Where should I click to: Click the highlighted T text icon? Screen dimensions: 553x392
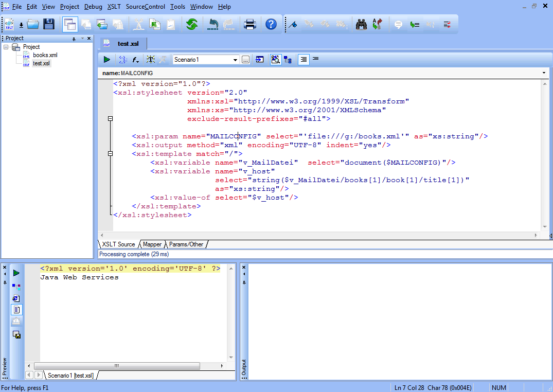point(151,60)
